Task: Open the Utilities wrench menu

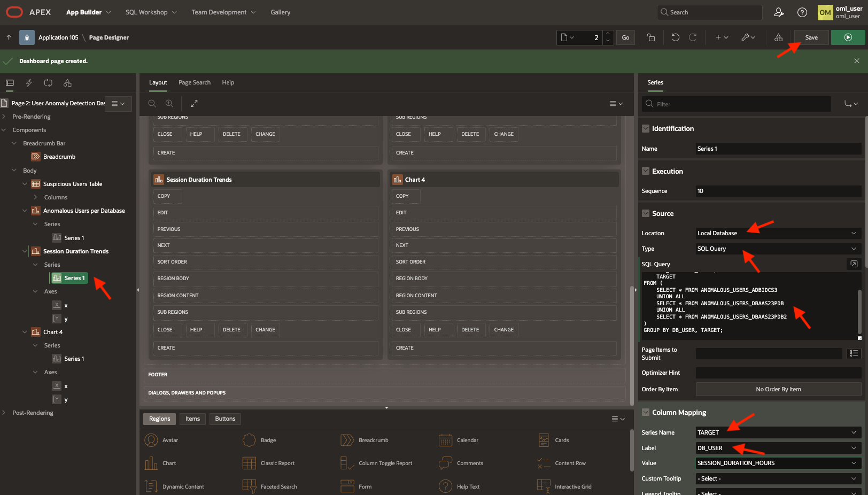Action: [x=748, y=37]
